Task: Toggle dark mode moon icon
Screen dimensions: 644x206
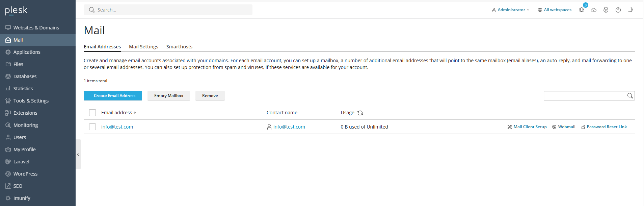Action: (x=630, y=10)
